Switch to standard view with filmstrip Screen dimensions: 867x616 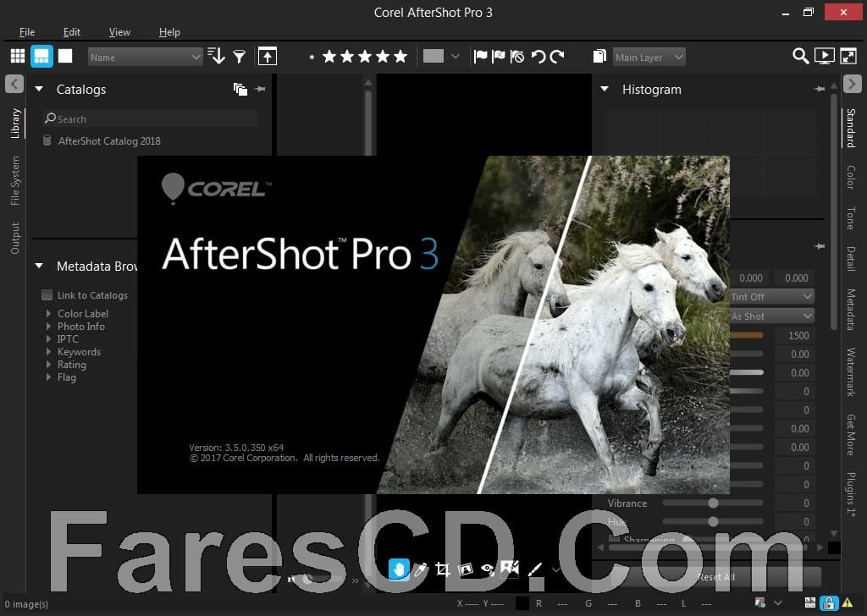coord(41,56)
